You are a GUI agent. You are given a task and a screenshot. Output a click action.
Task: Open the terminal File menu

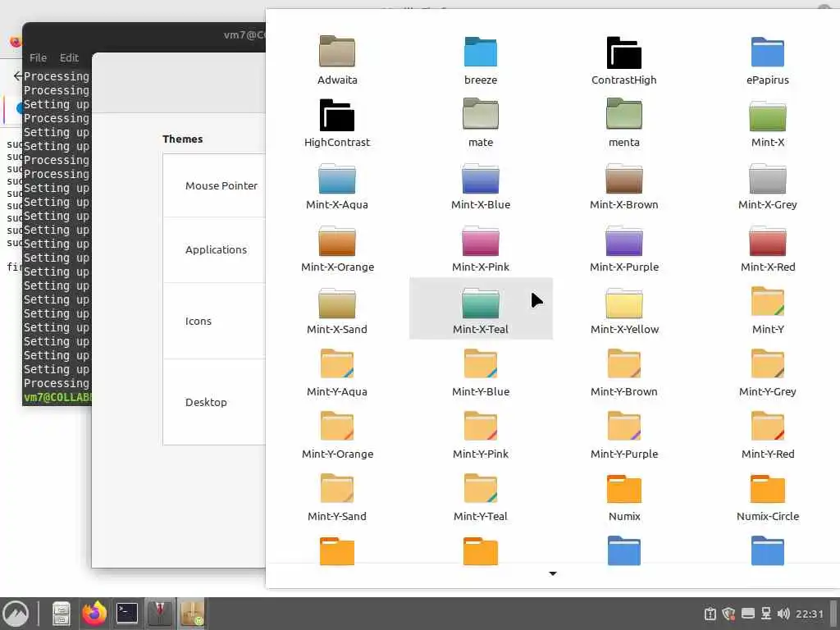click(x=38, y=57)
